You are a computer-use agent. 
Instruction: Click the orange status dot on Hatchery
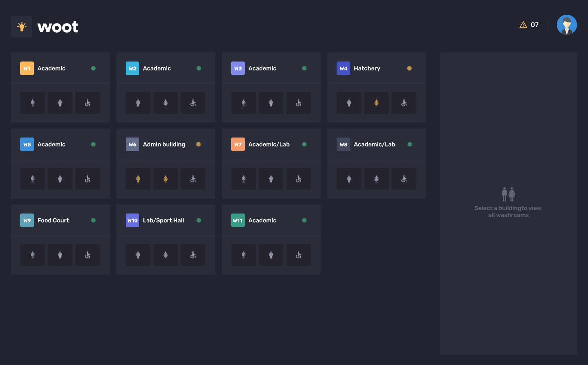pos(409,68)
